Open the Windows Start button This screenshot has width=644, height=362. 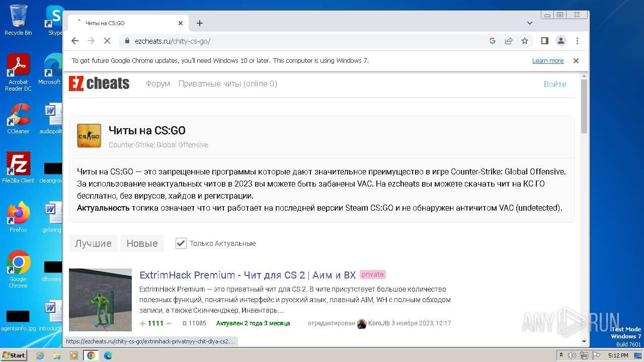pyautogui.click(x=14, y=355)
